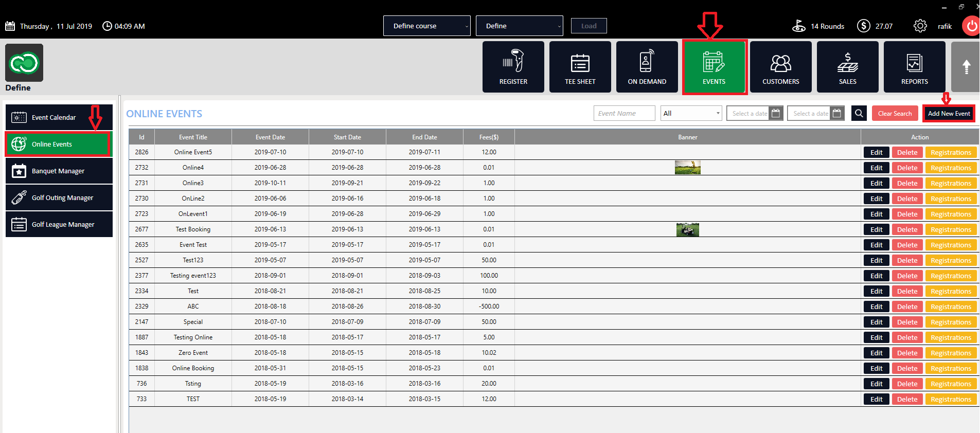Open the Events module
Image resolution: width=980 pixels, height=433 pixels.
point(714,67)
